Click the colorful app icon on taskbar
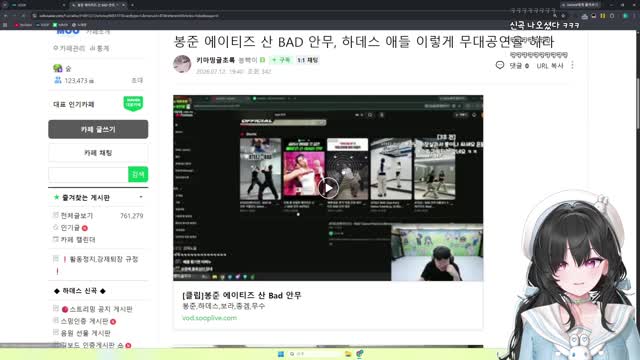 [360, 354]
